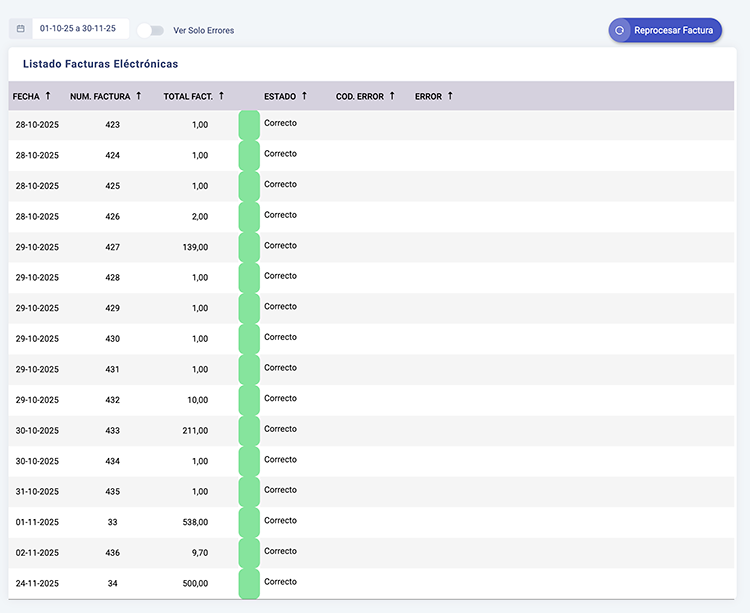Sort by FECHA column arrow

coord(48,96)
